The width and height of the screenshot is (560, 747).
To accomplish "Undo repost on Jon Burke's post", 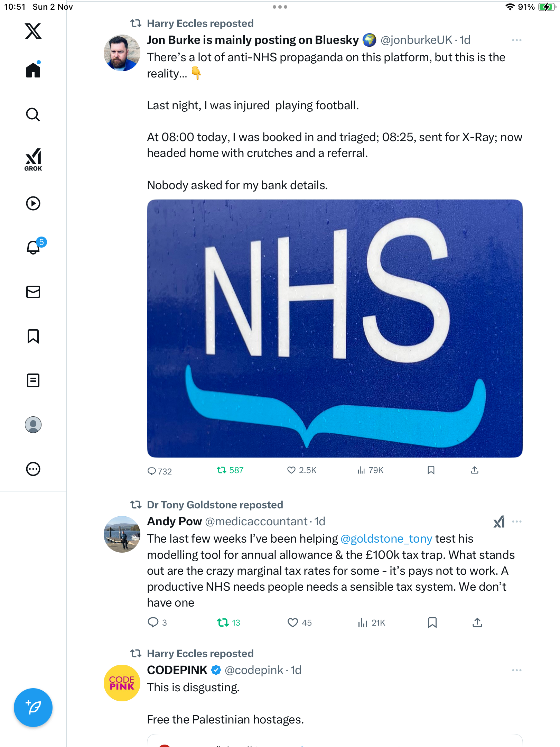I will [222, 470].
